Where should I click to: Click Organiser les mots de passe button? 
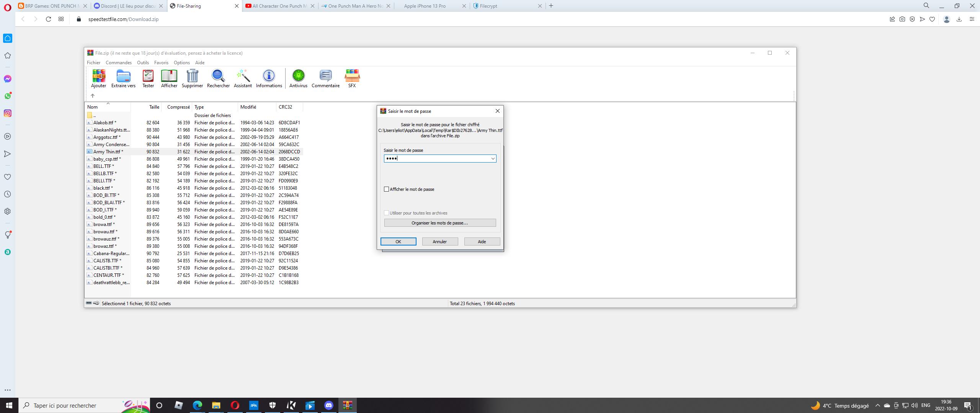(x=440, y=223)
